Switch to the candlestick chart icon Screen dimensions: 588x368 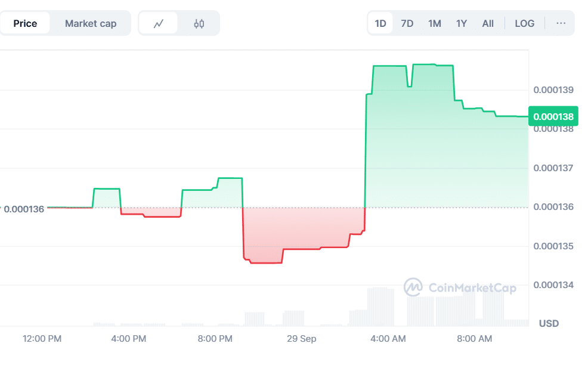pos(199,24)
